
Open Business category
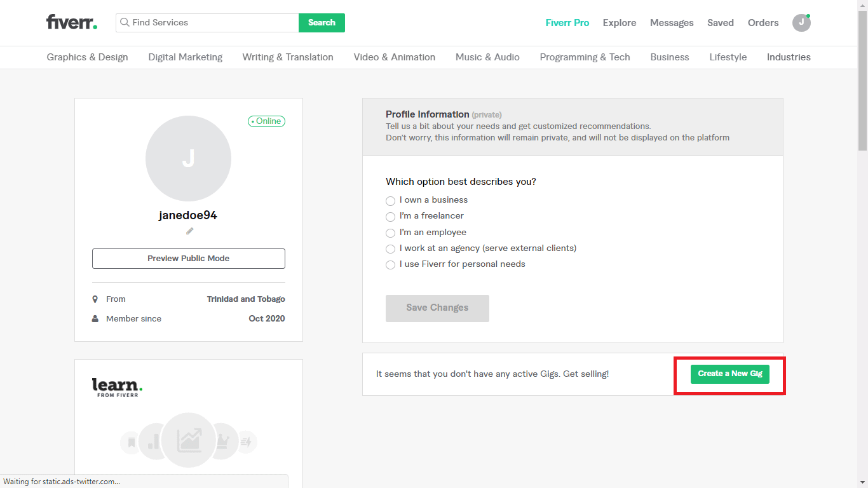pyautogui.click(x=670, y=57)
